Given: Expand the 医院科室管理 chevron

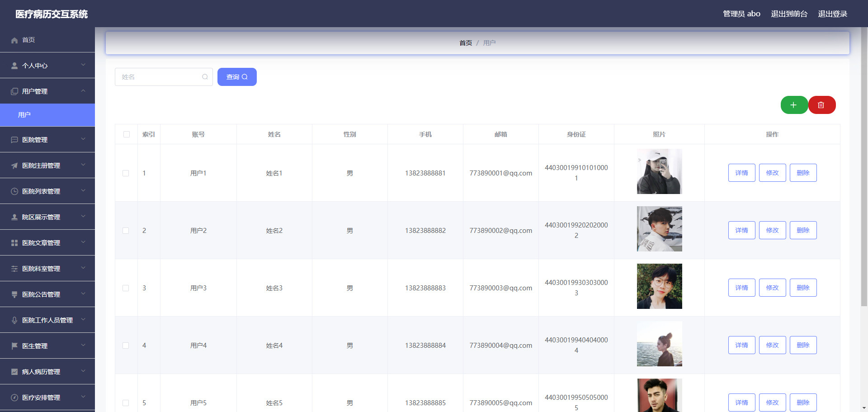Looking at the screenshot, I should point(83,268).
